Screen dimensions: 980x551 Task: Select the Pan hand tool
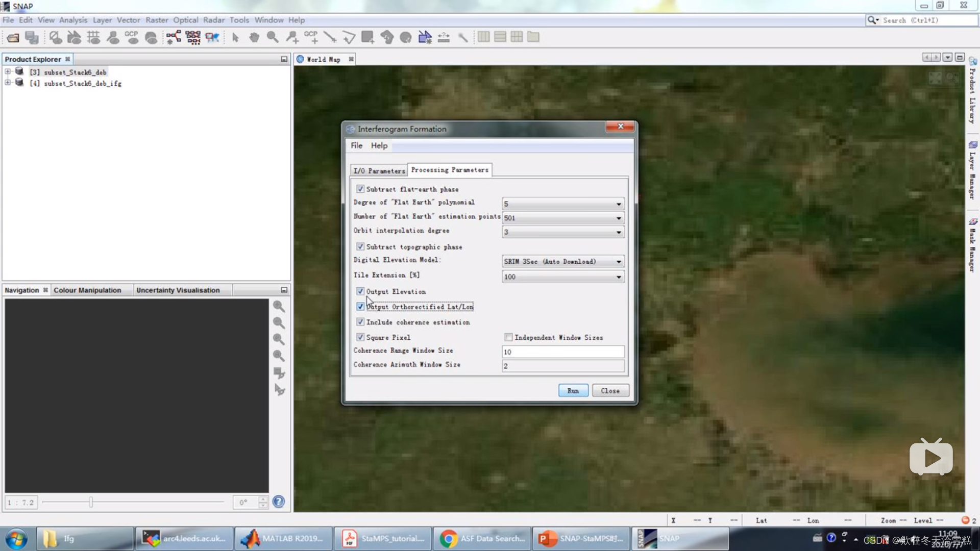(254, 37)
